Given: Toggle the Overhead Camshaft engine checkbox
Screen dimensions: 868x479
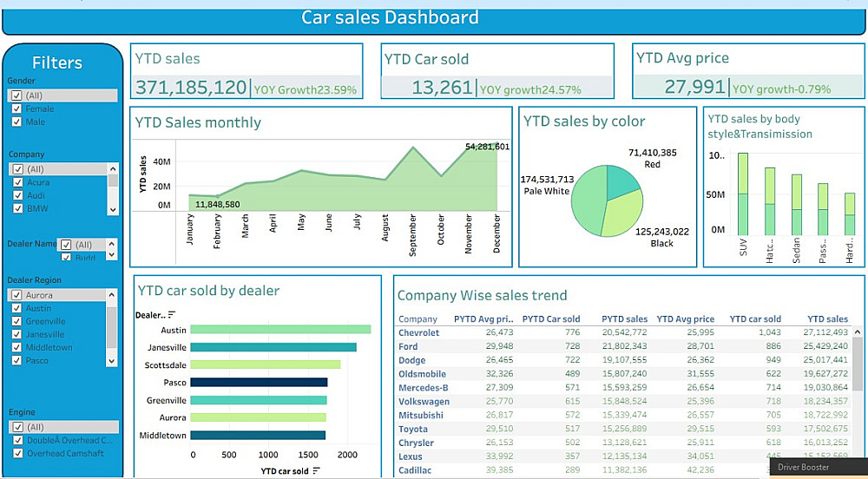Looking at the screenshot, I should click(x=16, y=453).
